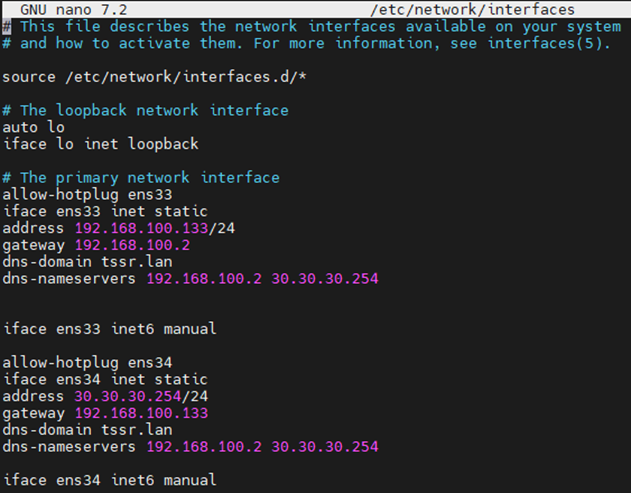Click 'iface lo inet loopback' line
This screenshot has height=493, width=631.
(x=101, y=144)
